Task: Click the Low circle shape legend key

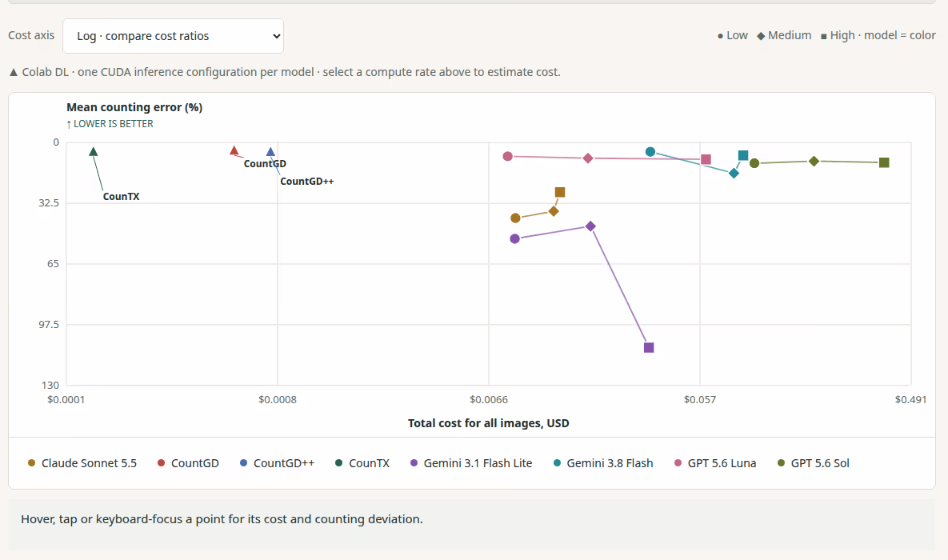Action: [732, 36]
